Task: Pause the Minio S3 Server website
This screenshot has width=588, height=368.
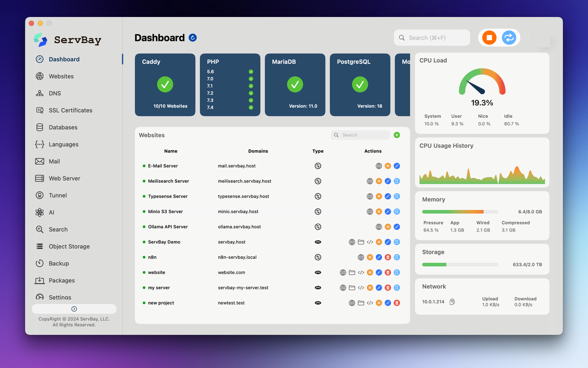Action: click(x=379, y=211)
